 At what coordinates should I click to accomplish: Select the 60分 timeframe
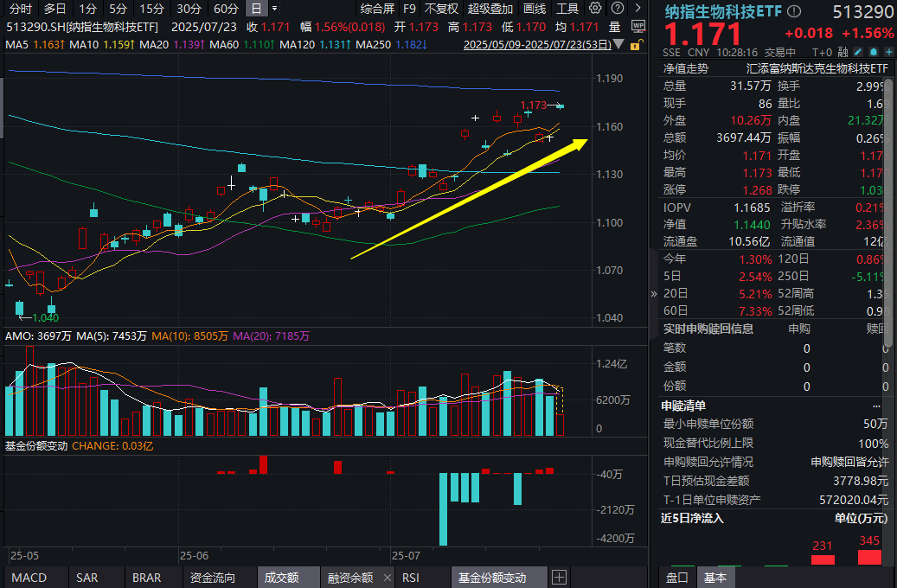pyautogui.click(x=226, y=9)
